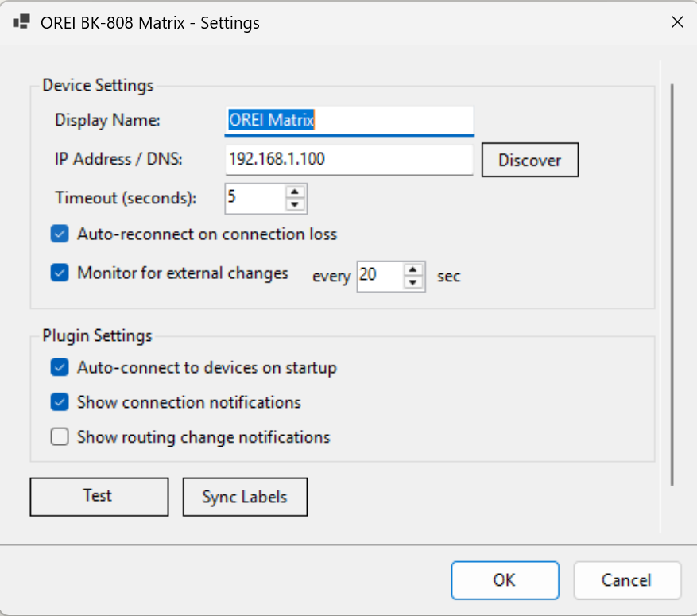The height and width of the screenshot is (616, 697).
Task: Increment the Timeout seconds value upward
Action: coord(294,192)
